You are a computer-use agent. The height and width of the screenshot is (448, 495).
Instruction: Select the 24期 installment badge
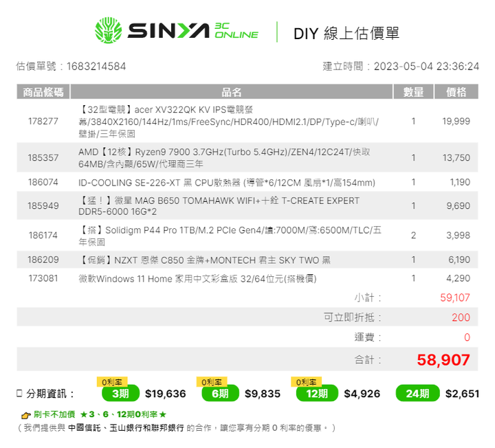pos(417,394)
